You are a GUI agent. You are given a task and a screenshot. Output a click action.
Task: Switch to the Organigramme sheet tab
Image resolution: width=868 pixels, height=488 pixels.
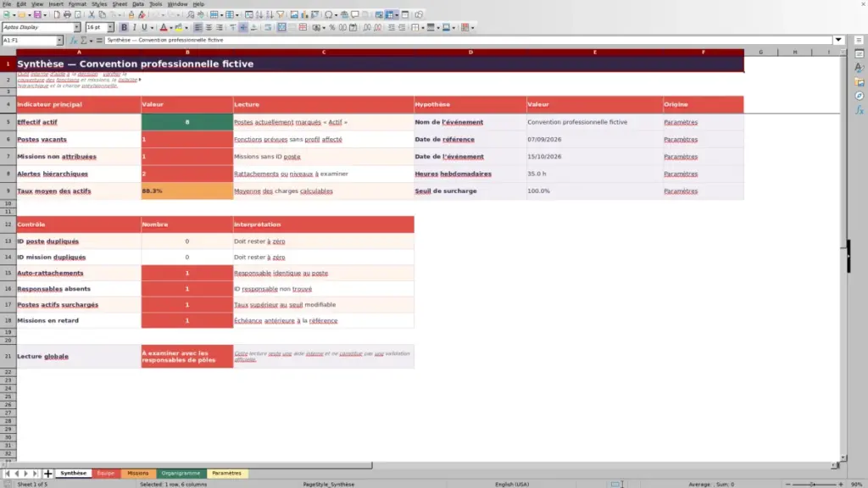[181, 474]
